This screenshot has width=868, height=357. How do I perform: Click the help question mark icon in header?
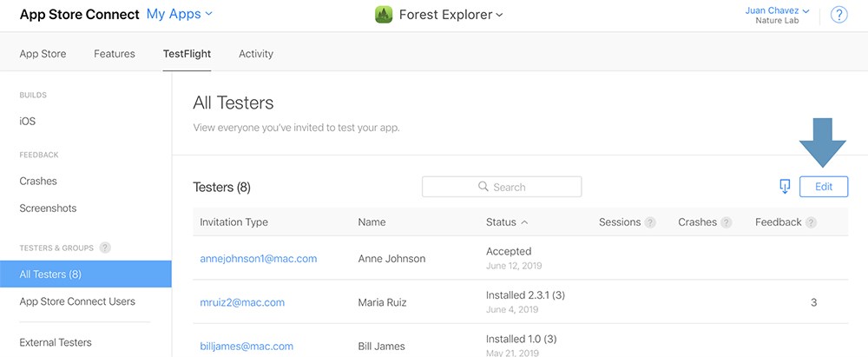pyautogui.click(x=839, y=15)
